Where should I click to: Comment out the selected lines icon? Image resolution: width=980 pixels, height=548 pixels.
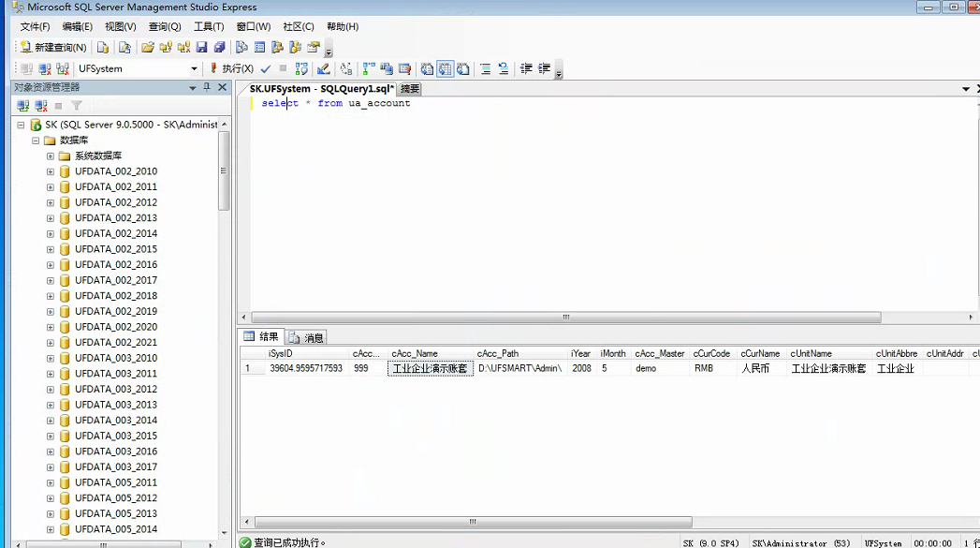click(486, 68)
